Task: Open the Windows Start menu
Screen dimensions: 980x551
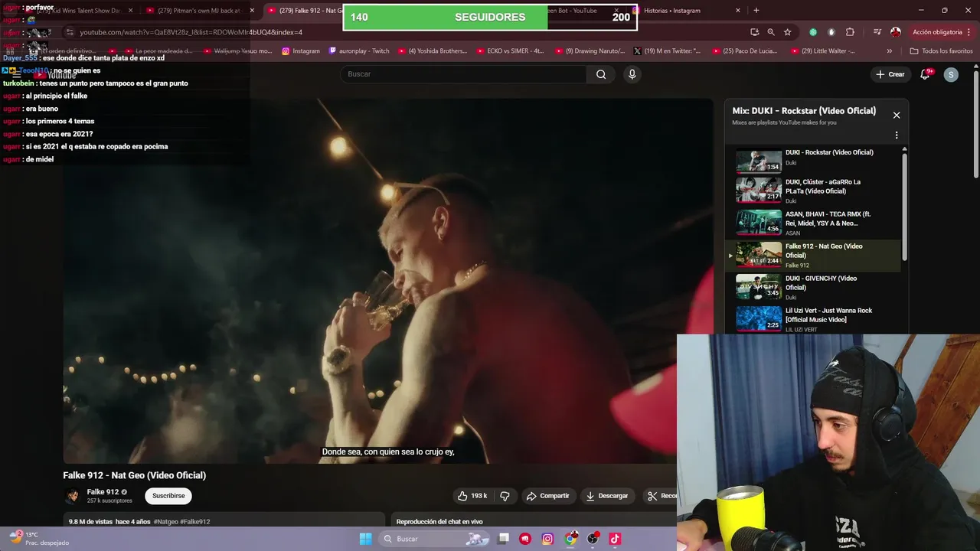Action: (x=365, y=539)
